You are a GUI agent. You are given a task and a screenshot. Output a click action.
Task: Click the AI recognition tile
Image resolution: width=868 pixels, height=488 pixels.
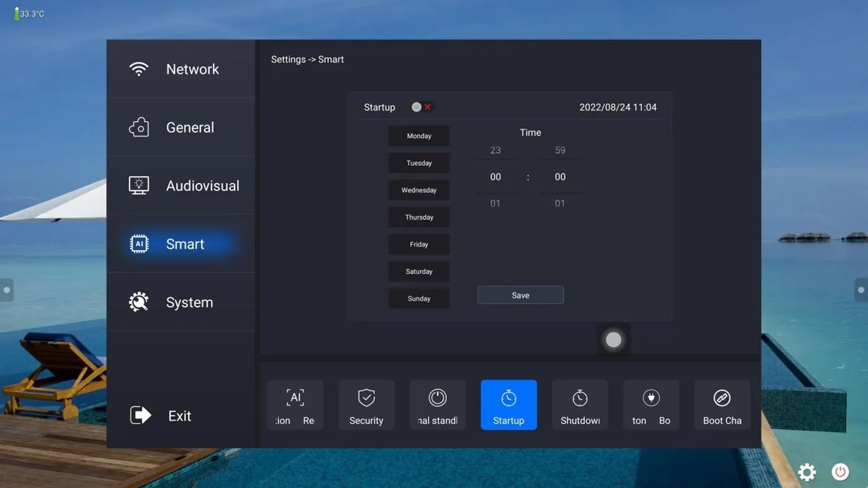[x=295, y=405]
